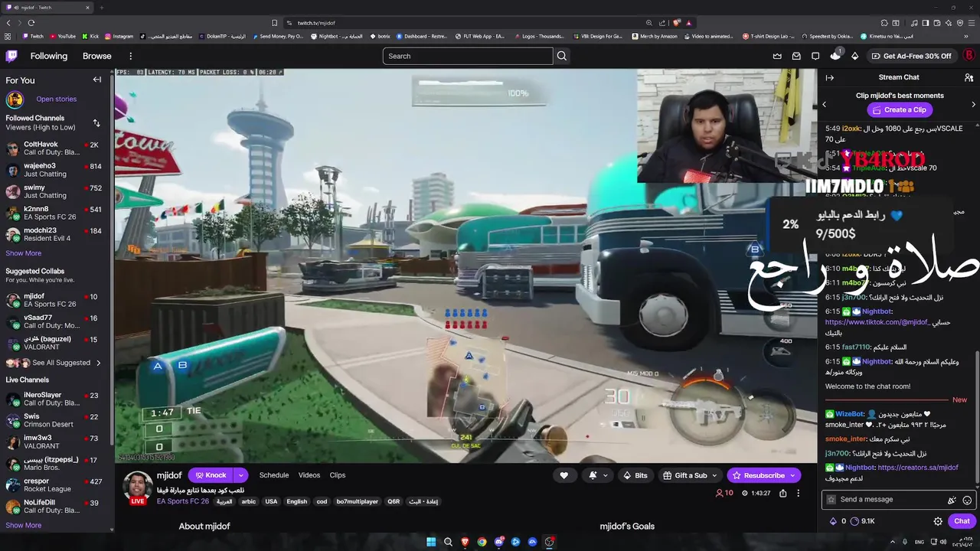Open the creators.sa/mjidof link in chat
This screenshot has width=980, height=551.
click(x=918, y=468)
